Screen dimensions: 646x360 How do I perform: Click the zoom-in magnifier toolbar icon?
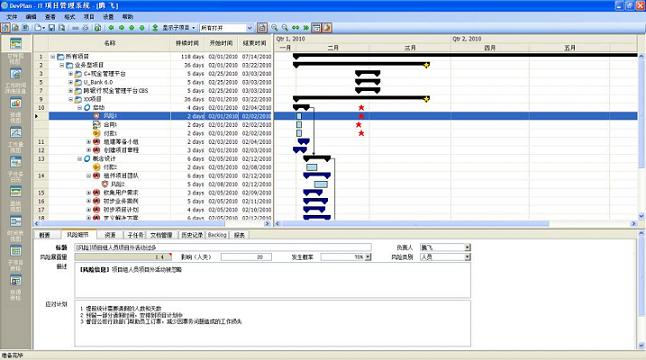[x=274, y=28]
